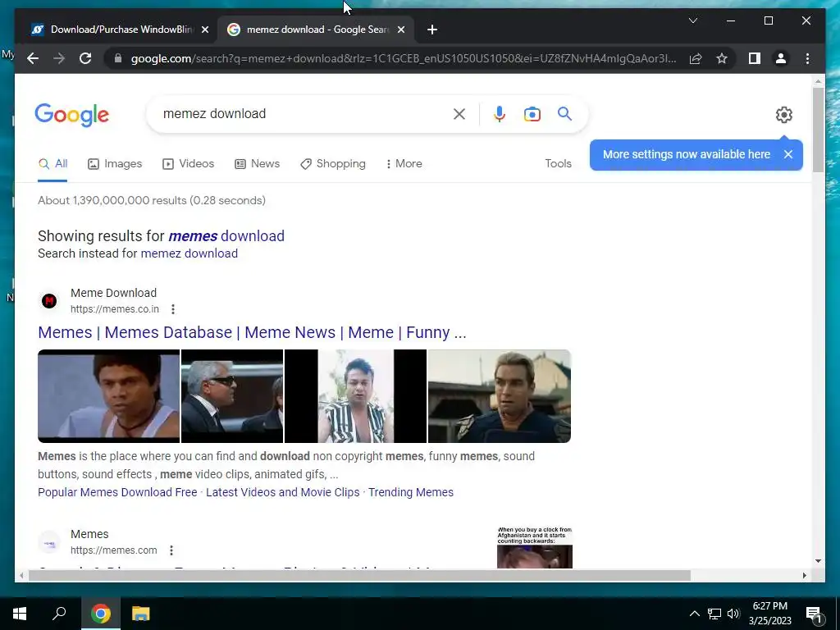Open the thumbnail of man with sunglasses
The height and width of the screenshot is (630, 840).
232,396
